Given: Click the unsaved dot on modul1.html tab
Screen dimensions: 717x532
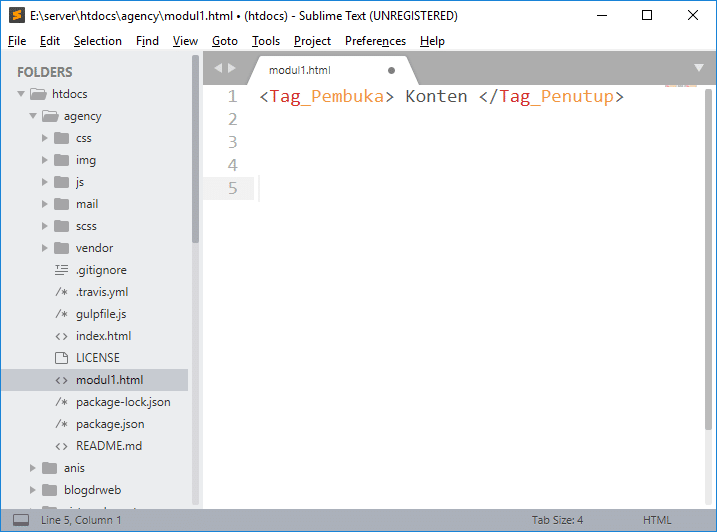Looking at the screenshot, I should click(391, 70).
